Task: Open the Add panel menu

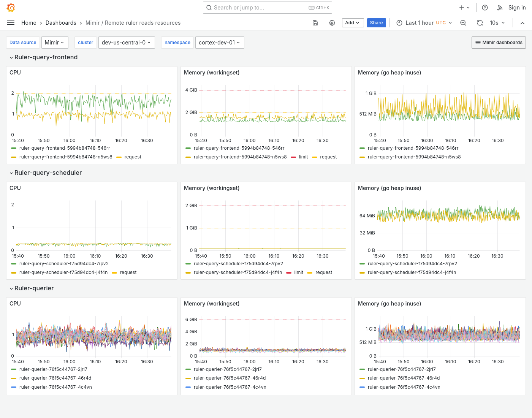Action: [353, 23]
